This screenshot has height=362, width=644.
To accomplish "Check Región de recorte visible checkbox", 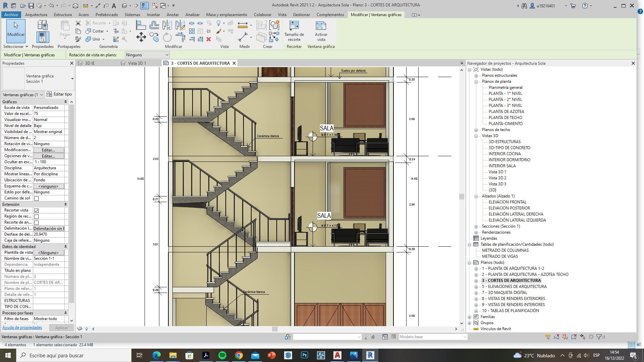I will click(37, 217).
